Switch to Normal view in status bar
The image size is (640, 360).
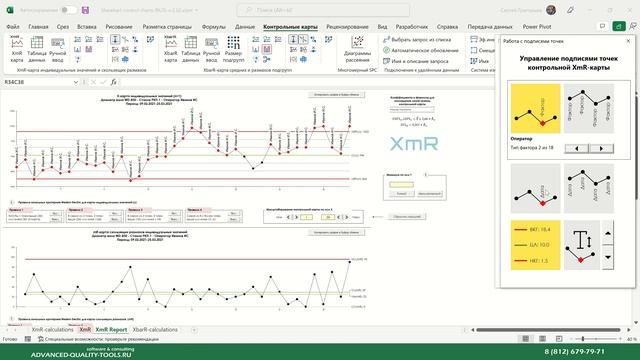pos(526,339)
